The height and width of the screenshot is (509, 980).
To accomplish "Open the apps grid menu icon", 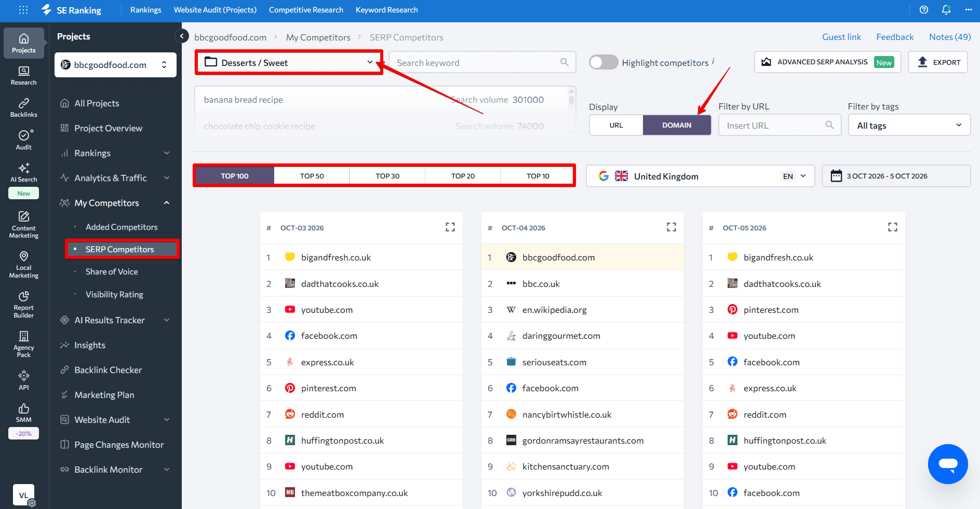I will click(x=23, y=10).
